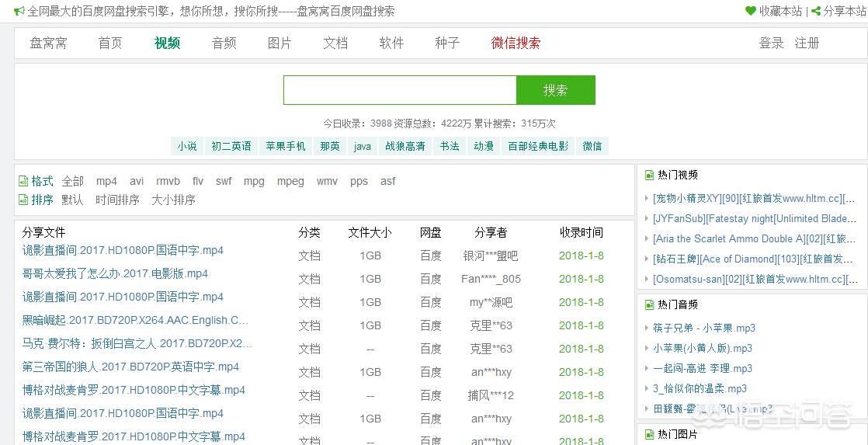The width and height of the screenshot is (868, 445).
Task: Click the 登录 link
Action: (x=772, y=43)
